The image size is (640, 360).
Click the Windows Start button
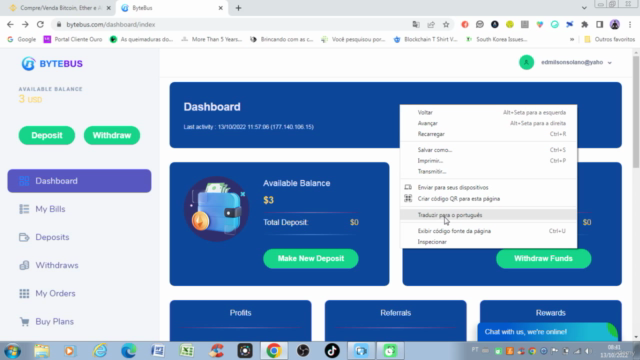click(x=12, y=351)
